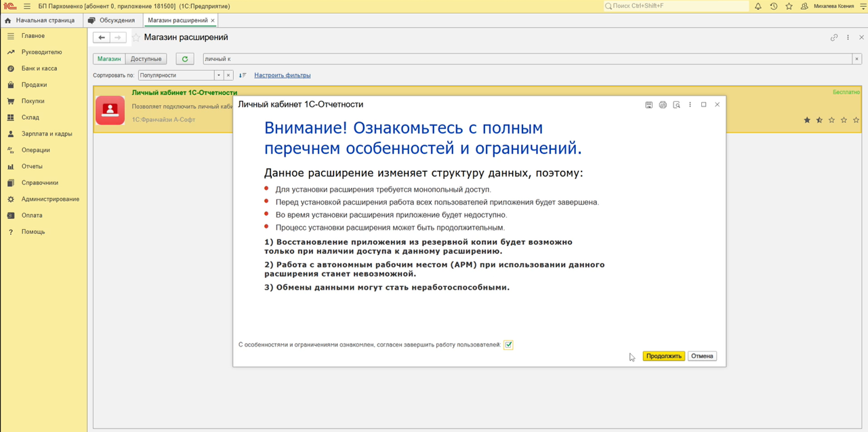
Task: Clear the extension search field
Action: click(x=856, y=59)
